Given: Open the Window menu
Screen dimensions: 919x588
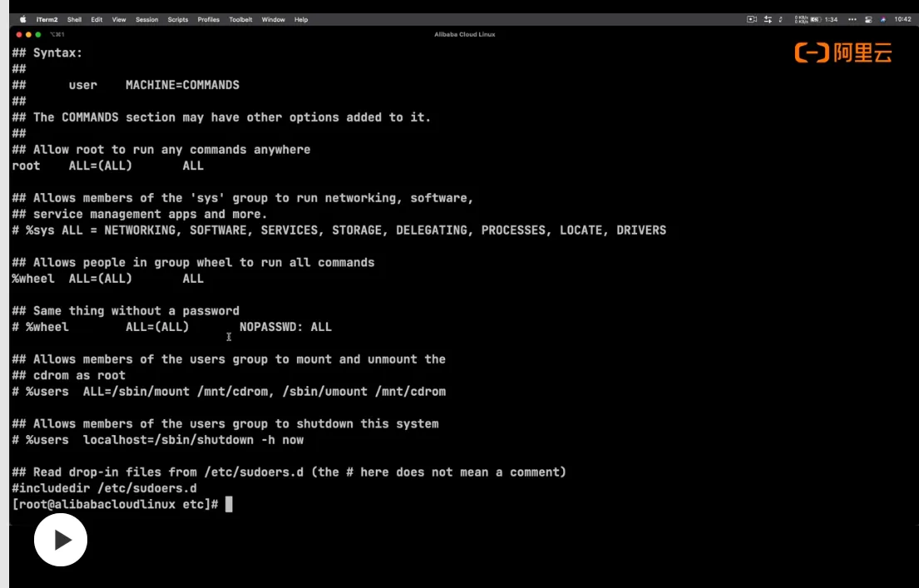Looking at the screenshot, I should pyautogui.click(x=273, y=19).
